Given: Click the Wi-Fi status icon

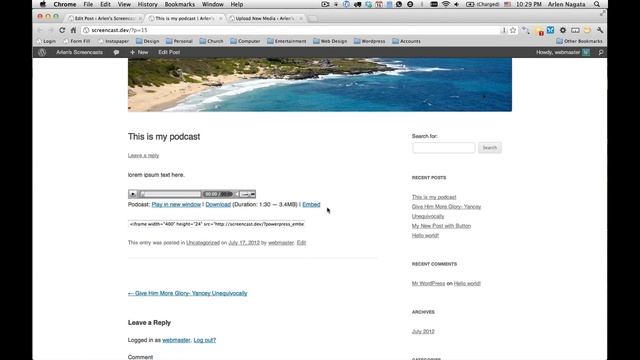Looking at the screenshot, I should point(446,4).
